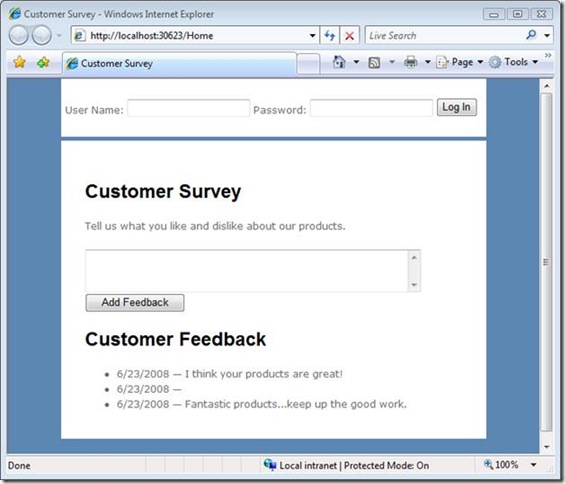Click the red Stop loading icon

tap(349, 36)
